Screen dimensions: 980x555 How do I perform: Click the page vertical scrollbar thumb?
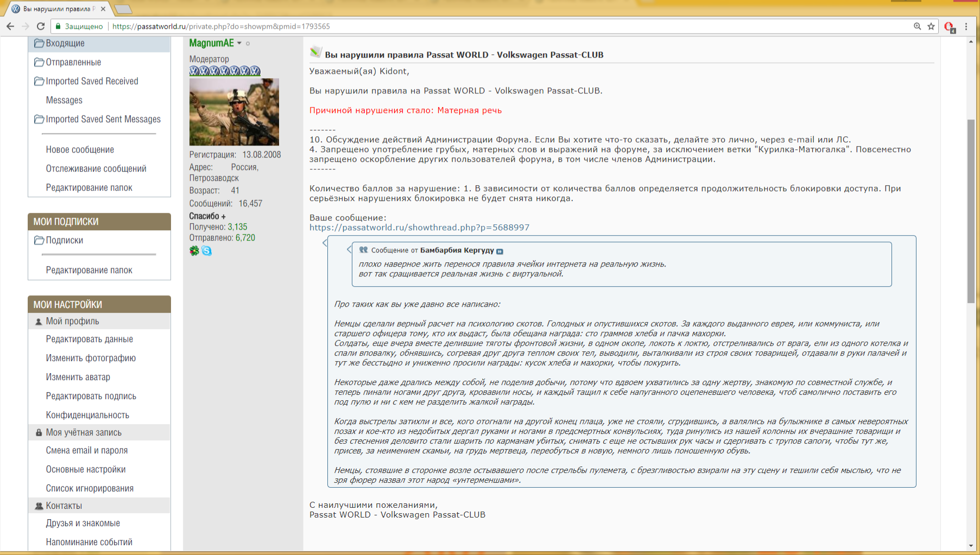[x=971, y=211]
